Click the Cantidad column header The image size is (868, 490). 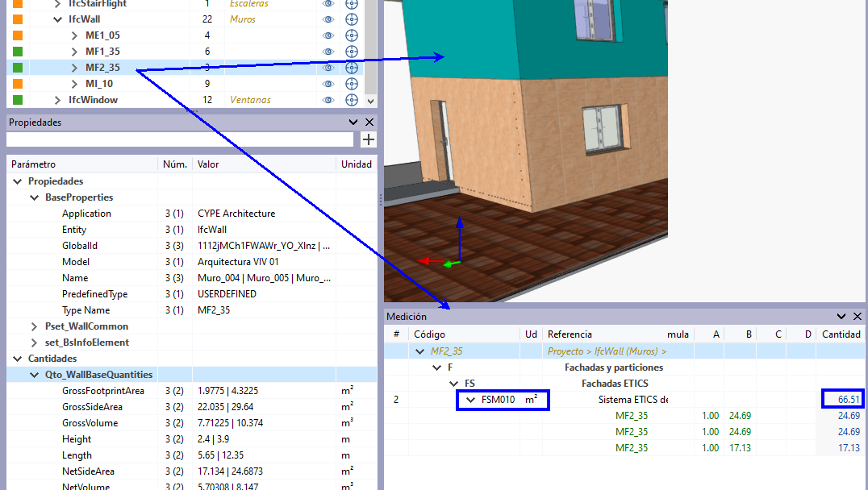point(841,334)
